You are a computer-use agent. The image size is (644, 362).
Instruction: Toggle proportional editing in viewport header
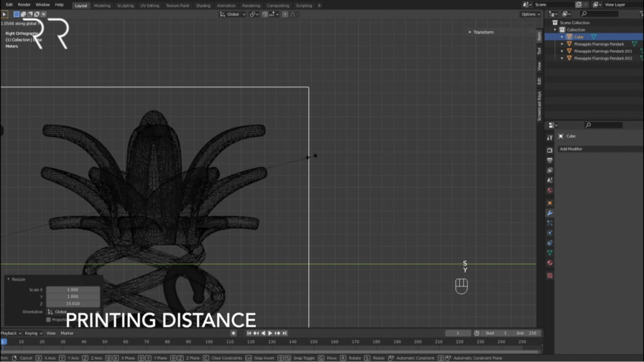click(285, 14)
